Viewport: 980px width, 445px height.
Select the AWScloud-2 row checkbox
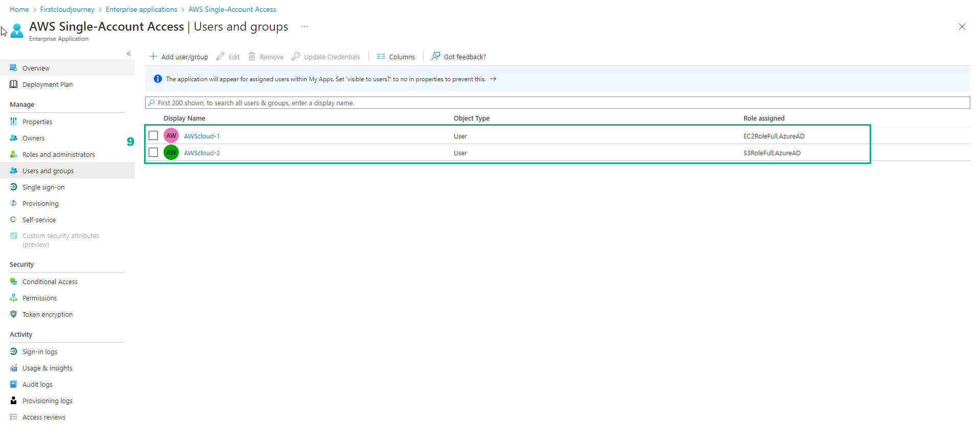[153, 152]
